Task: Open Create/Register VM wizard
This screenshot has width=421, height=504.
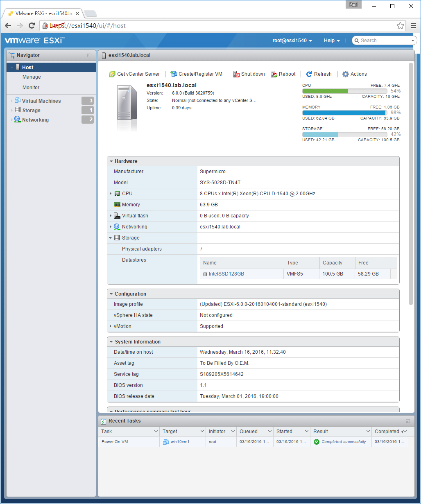Action: (197, 74)
